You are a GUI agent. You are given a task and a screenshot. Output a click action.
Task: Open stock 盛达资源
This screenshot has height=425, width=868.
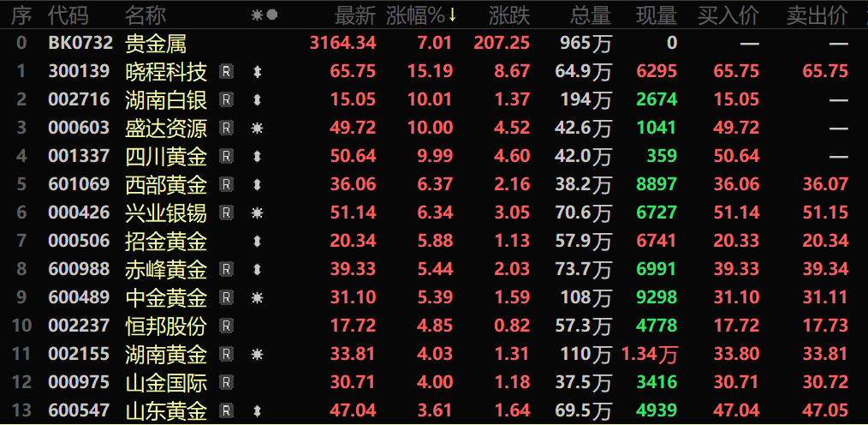tap(166, 128)
